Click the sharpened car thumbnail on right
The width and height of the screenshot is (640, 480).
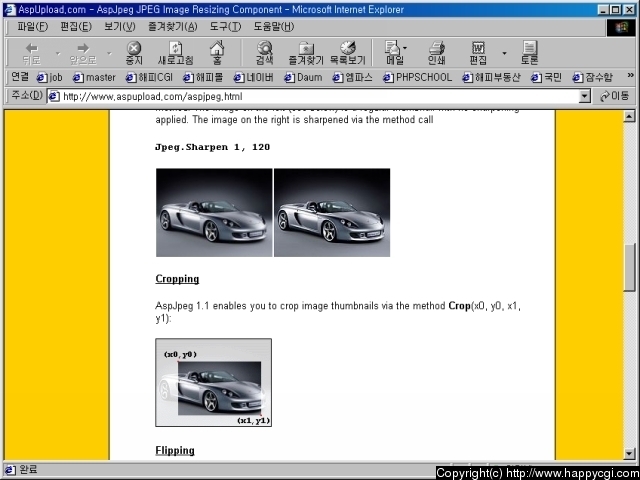point(332,213)
